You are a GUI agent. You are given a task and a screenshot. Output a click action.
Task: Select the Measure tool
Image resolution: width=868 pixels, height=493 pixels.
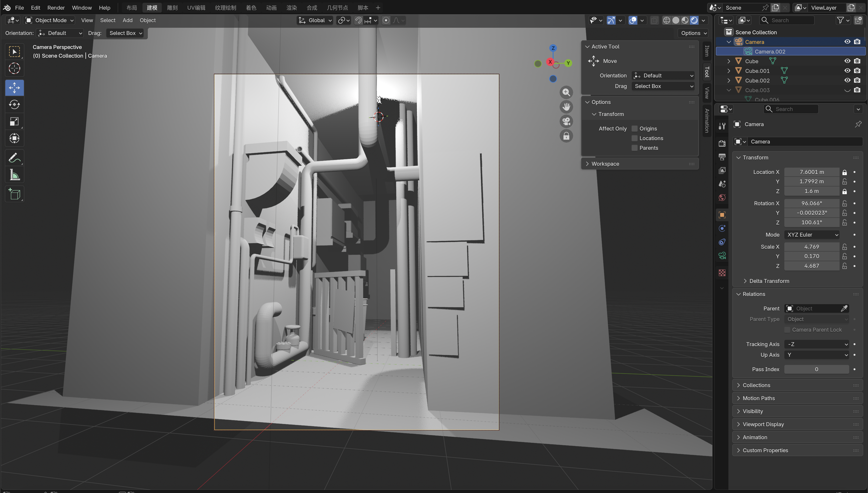tap(14, 175)
